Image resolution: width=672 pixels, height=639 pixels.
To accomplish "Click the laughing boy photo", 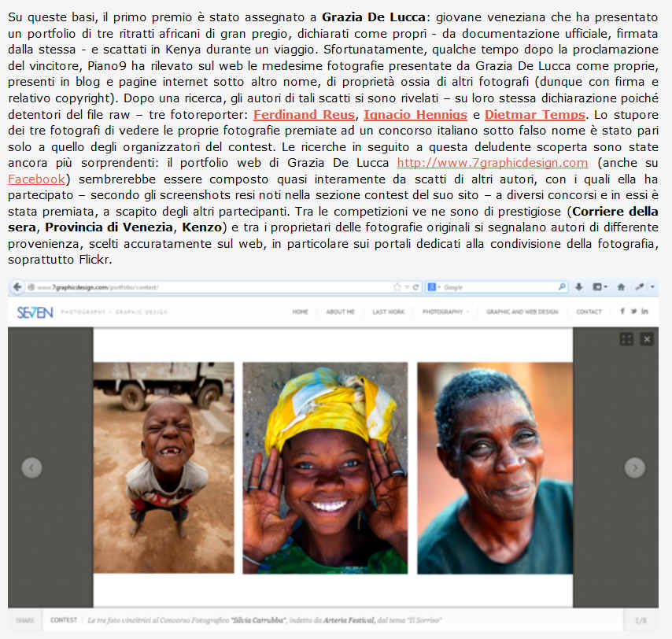I will point(164,467).
